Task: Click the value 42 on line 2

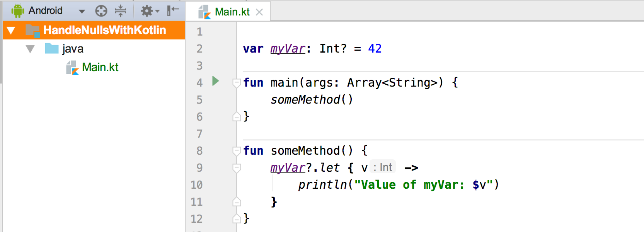Action: pos(375,48)
